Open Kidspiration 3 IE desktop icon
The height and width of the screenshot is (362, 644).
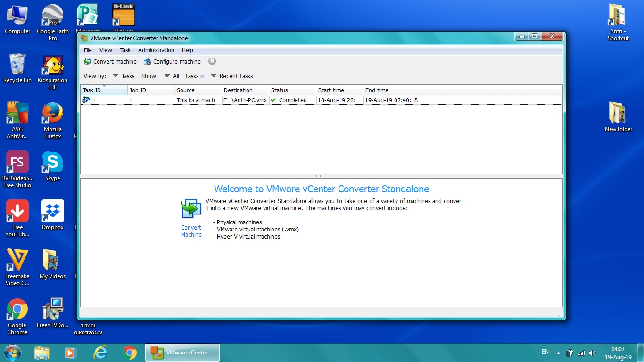coord(53,72)
